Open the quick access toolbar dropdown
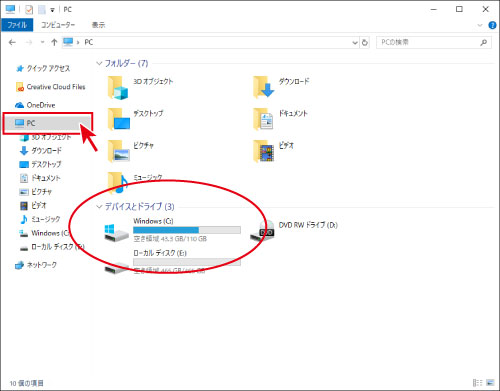500x391 pixels. coord(52,10)
